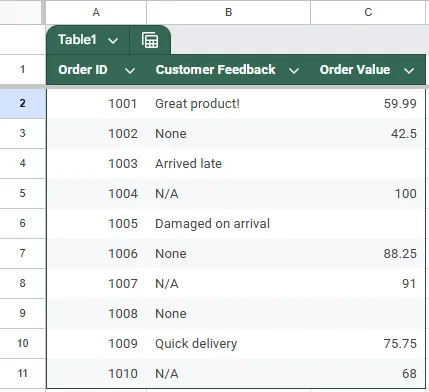
Task: Select the 'N/A' feedback for order 1004
Action: pos(228,194)
